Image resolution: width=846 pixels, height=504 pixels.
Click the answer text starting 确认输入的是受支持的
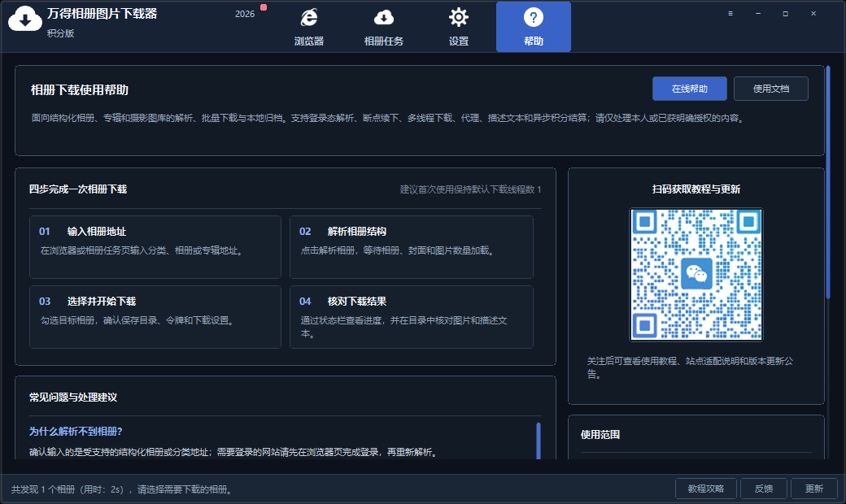pyautogui.click(x=234, y=452)
